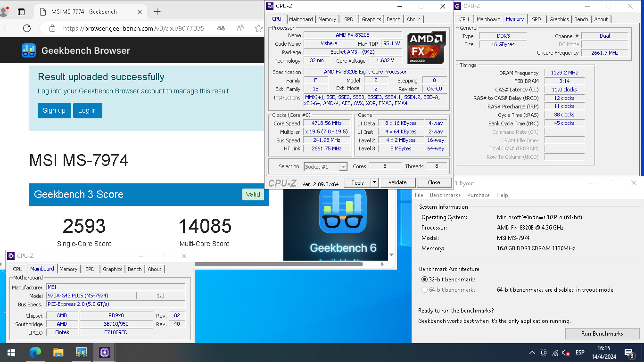This screenshot has width=644, height=362.
Task: Expand the Tools dropdown arrow in CPU-Z
Action: click(x=374, y=182)
